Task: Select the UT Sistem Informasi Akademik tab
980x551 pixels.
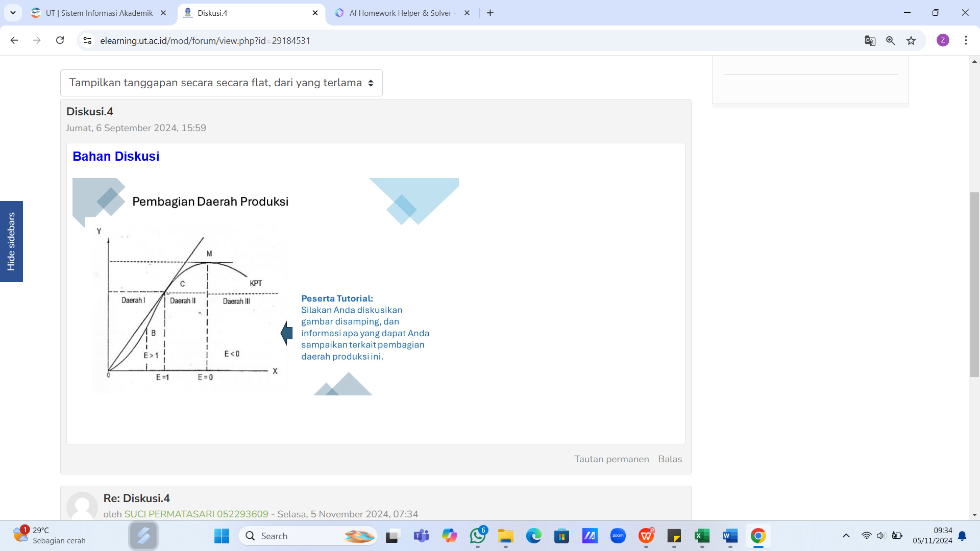Action: click(100, 13)
